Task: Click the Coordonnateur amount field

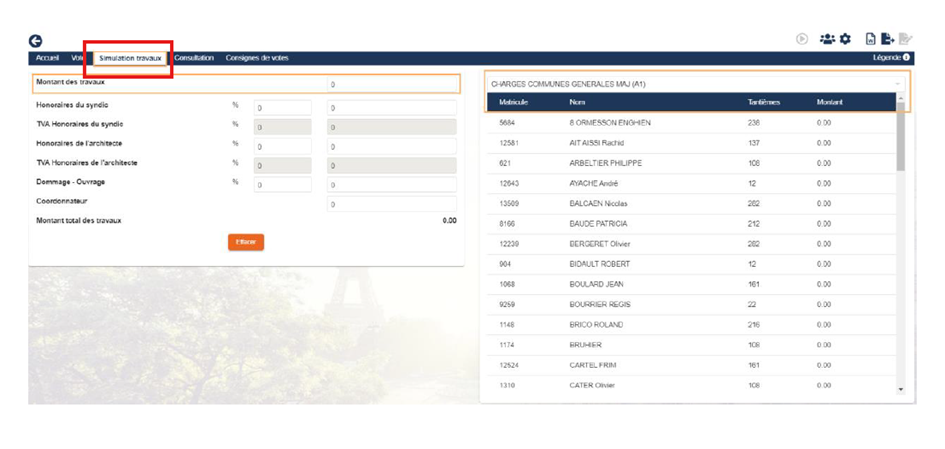Action: click(x=391, y=204)
